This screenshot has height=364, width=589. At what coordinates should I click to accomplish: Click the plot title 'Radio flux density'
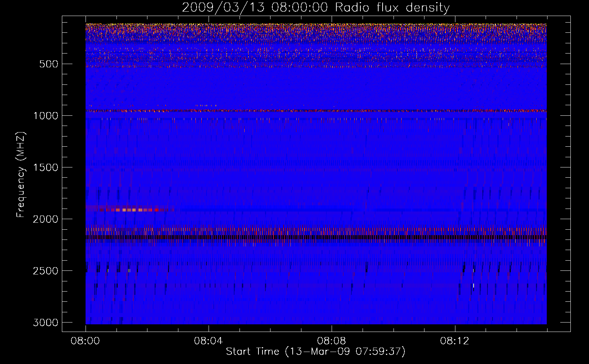tap(392, 8)
